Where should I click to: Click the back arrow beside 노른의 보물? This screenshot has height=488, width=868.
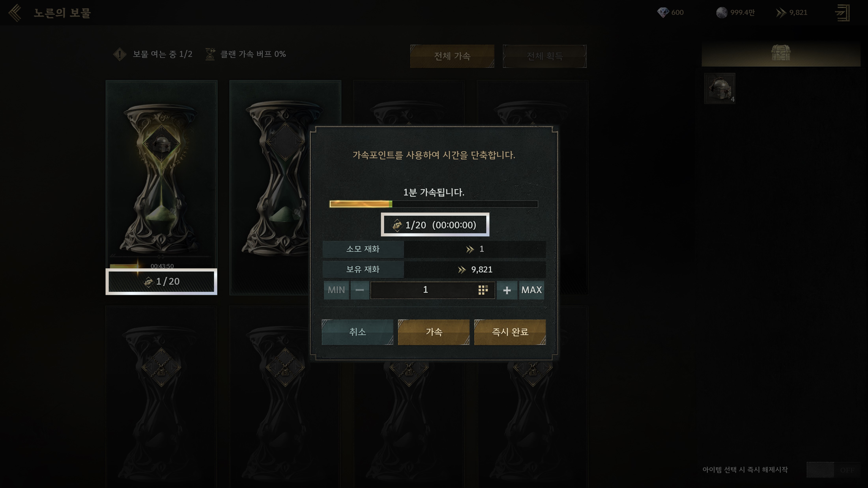(x=15, y=13)
